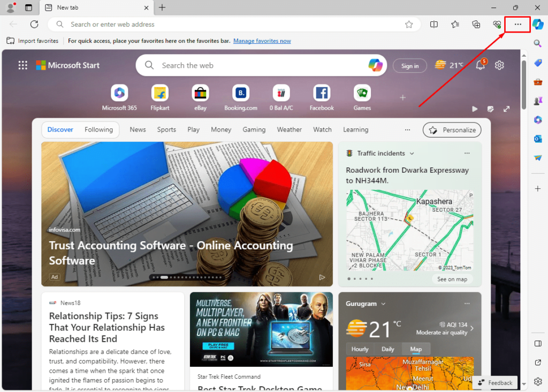Open sidebar search tool

pyautogui.click(x=538, y=43)
